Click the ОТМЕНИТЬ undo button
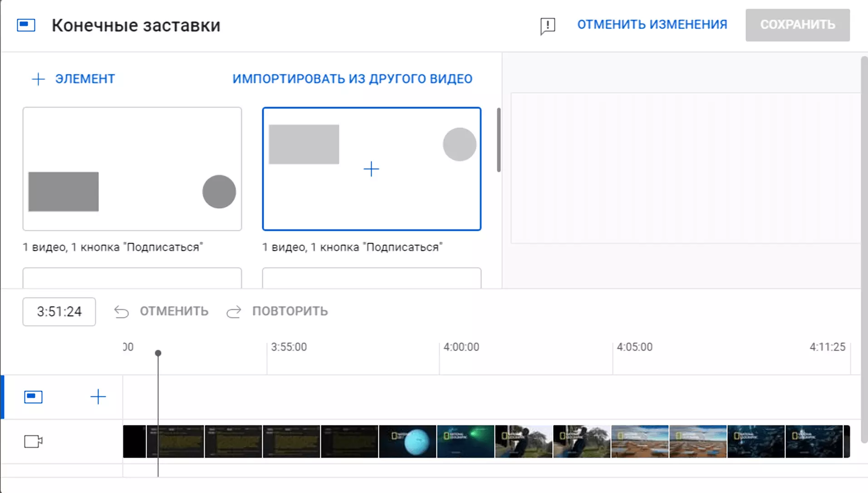Image resolution: width=868 pixels, height=493 pixels. coord(161,312)
